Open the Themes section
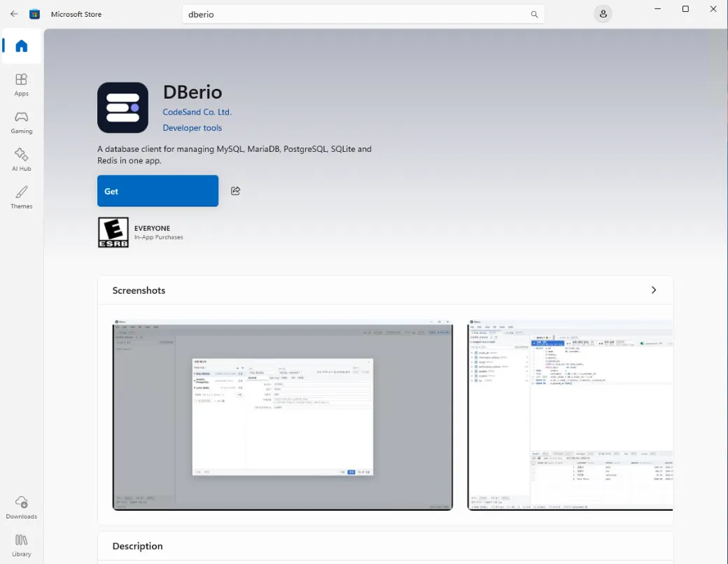The height and width of the screenshot is (564, 728). [22, 197]
